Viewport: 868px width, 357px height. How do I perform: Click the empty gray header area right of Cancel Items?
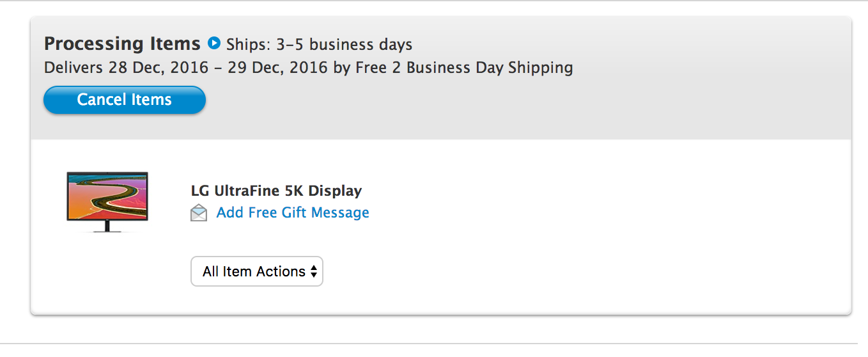pos(511,102)
